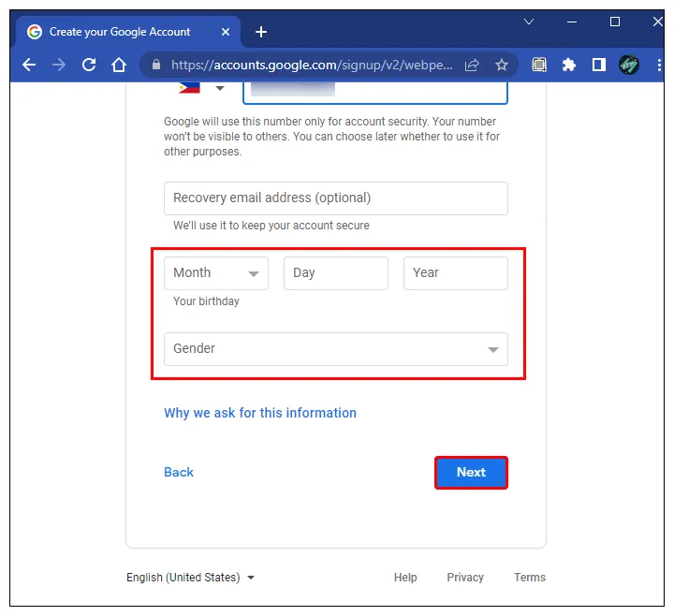Toggle the browser side panel icon

[599, 65]
